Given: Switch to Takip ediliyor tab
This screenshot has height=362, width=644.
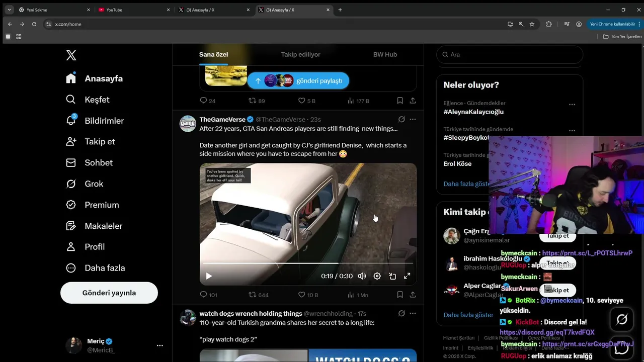Looking at the screenshot, I should pyautogui.click(x=300, y=54).
